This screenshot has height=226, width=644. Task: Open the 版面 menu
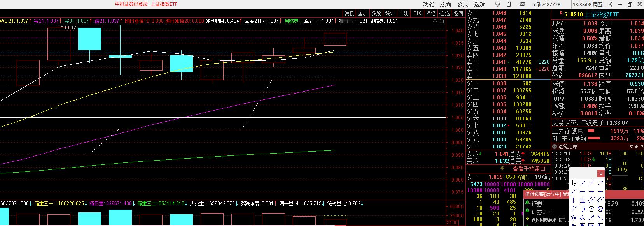pyautogui.click(x=445, y=4)
